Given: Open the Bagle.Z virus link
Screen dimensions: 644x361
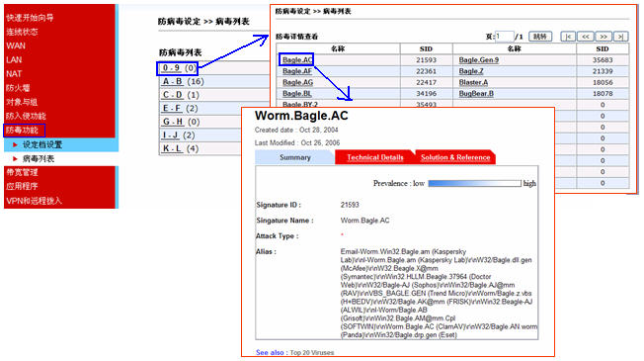Looking at the screenshot, I should pos(471,71).
